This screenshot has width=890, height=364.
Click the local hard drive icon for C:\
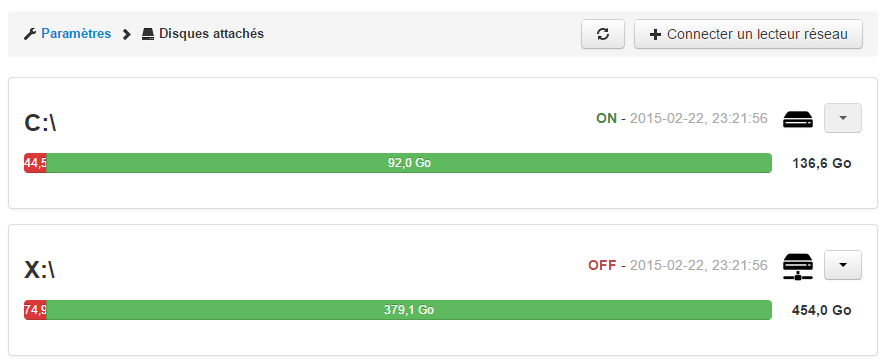point(798,119)
